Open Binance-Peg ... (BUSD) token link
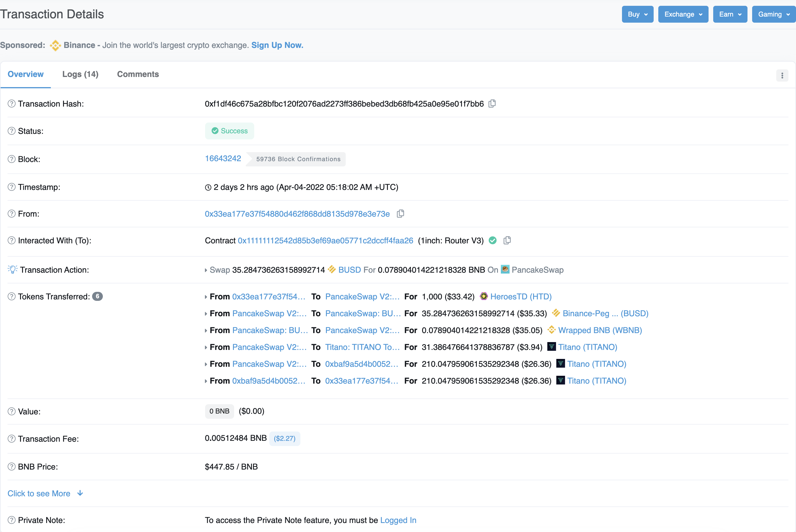Viewport: 796px width, 532px height. click(x=606, y=313)
